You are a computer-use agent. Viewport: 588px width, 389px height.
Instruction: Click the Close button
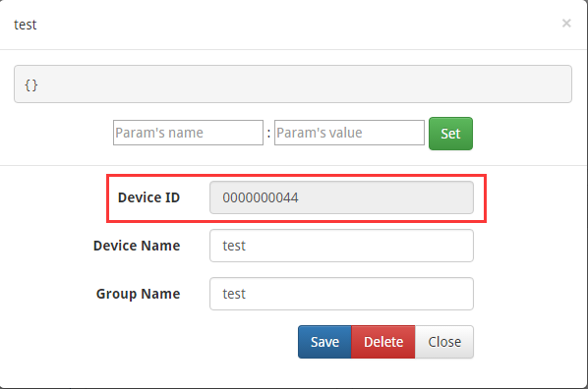click(444, 342)
